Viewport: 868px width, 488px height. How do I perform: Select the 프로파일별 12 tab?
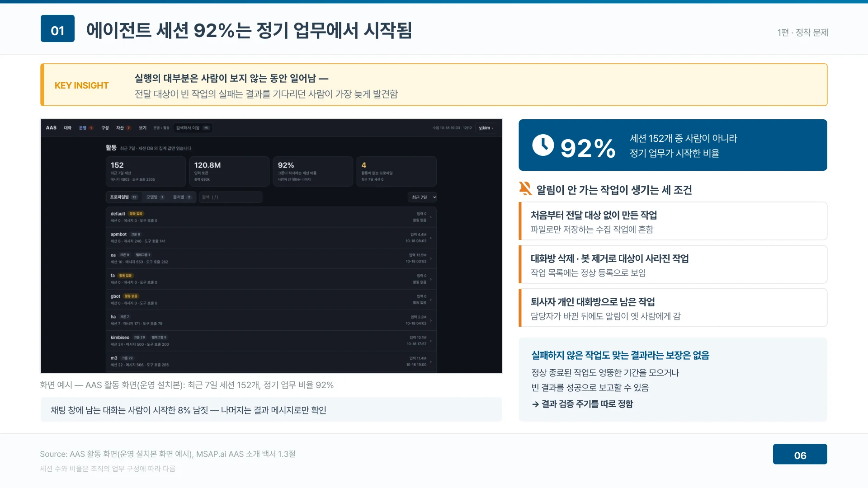pyautogui.click(x=123, y=197)
